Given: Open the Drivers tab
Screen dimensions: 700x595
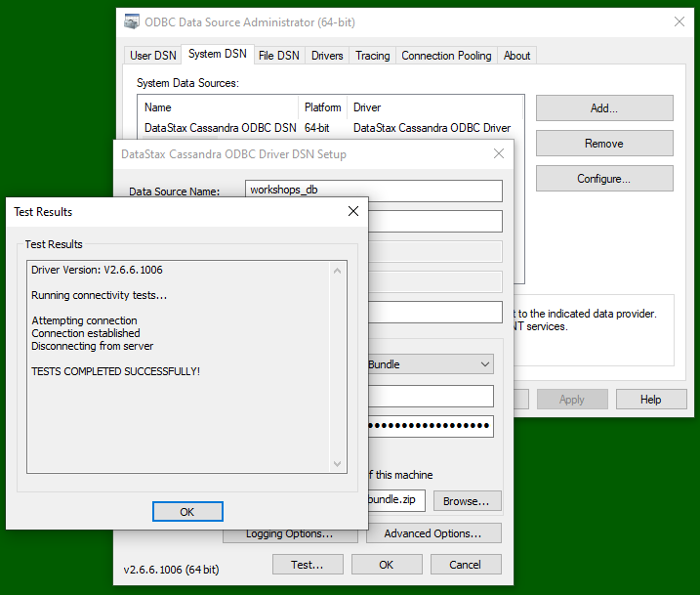Looking at the screenshot, I should point(327,56).
